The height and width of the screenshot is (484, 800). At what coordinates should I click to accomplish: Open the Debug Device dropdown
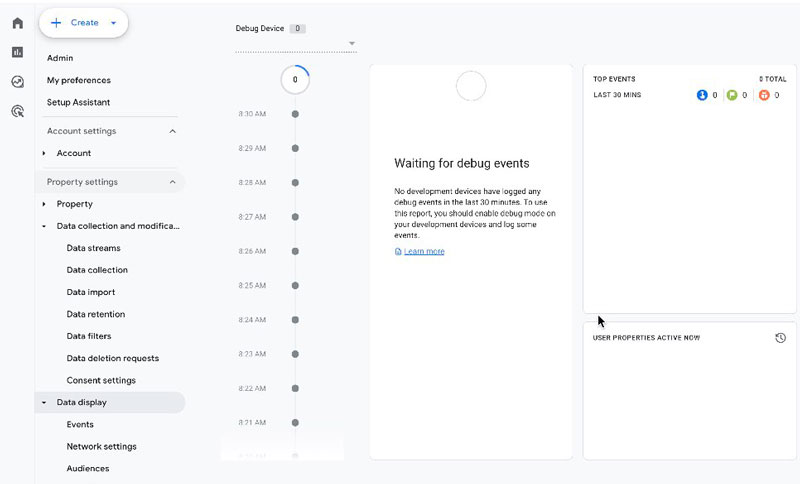(x=351, y=44)
